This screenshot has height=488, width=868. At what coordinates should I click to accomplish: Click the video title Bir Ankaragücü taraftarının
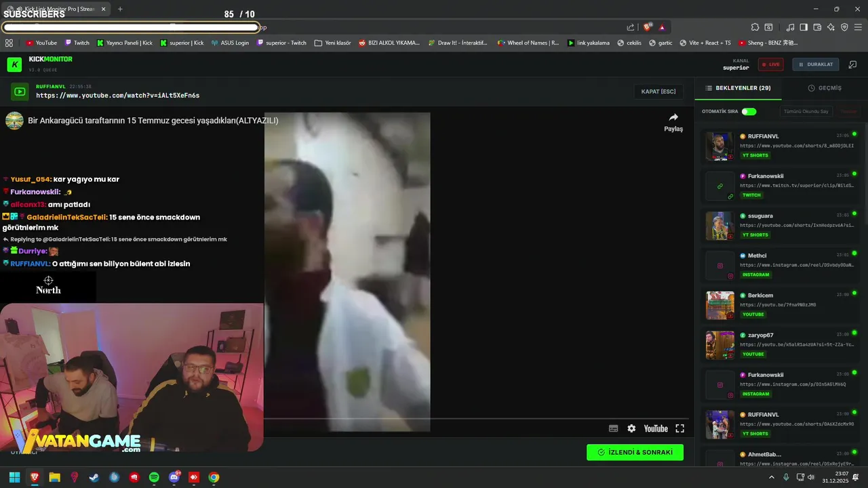point(153,121)
